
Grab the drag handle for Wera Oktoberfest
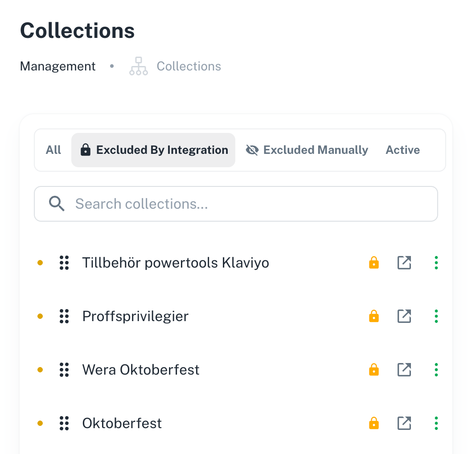[64, 370]
